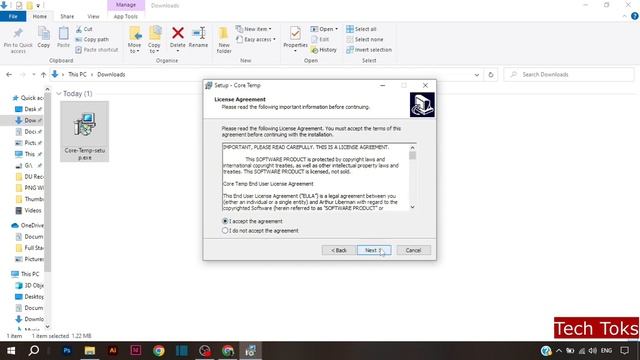Image resolution: width=640 pixels, height=360 pixels.
Task: Collapse the Today (1) group
Action: [59, 94]
